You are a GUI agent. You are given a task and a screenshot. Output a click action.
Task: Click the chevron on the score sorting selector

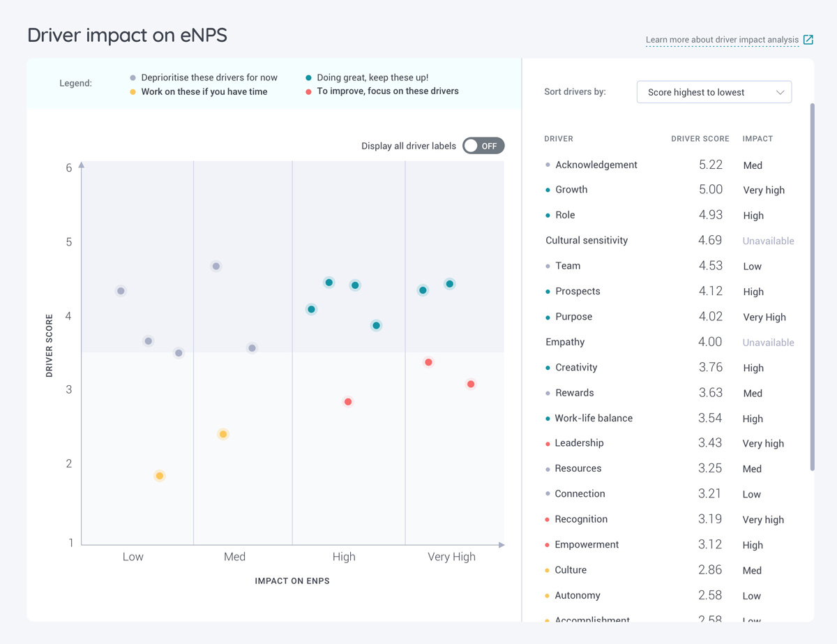[782, 91]
